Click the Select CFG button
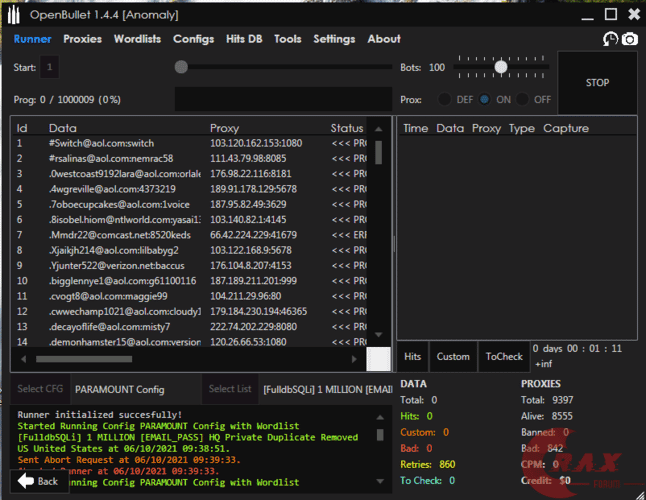Viewport: 646px width, 500px height. coord(40,389)
